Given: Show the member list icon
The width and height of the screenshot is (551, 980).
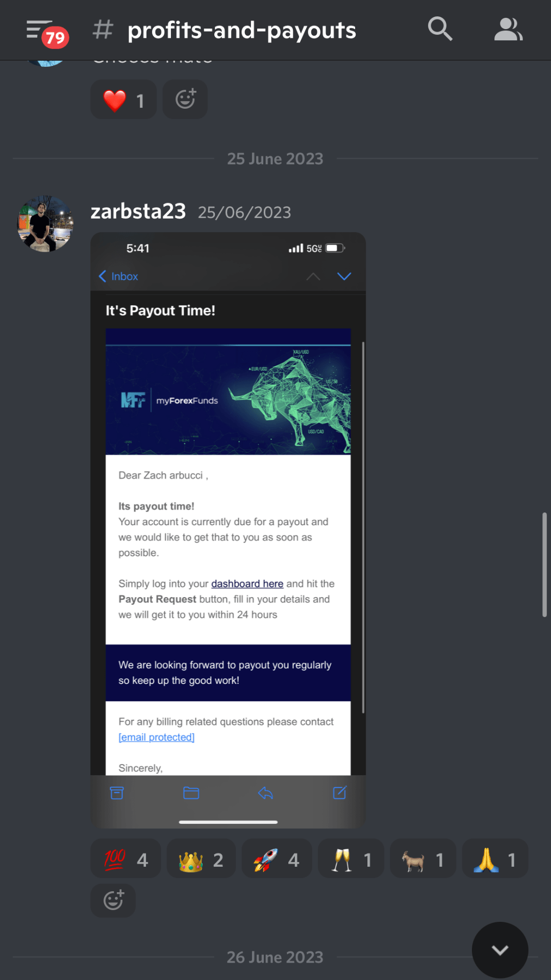Looking at the screenshot, I should (x=508, y=29).
